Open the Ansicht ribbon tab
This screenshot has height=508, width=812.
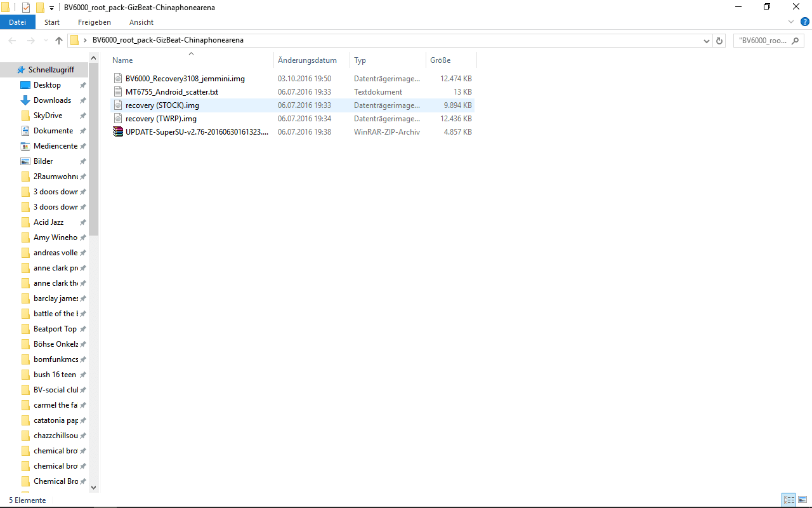[141, 22]
